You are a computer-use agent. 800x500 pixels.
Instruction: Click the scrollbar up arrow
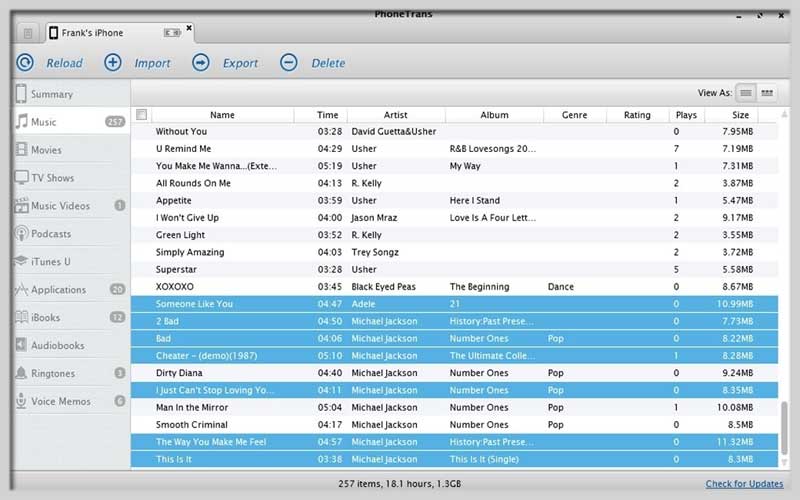point(784,114)
